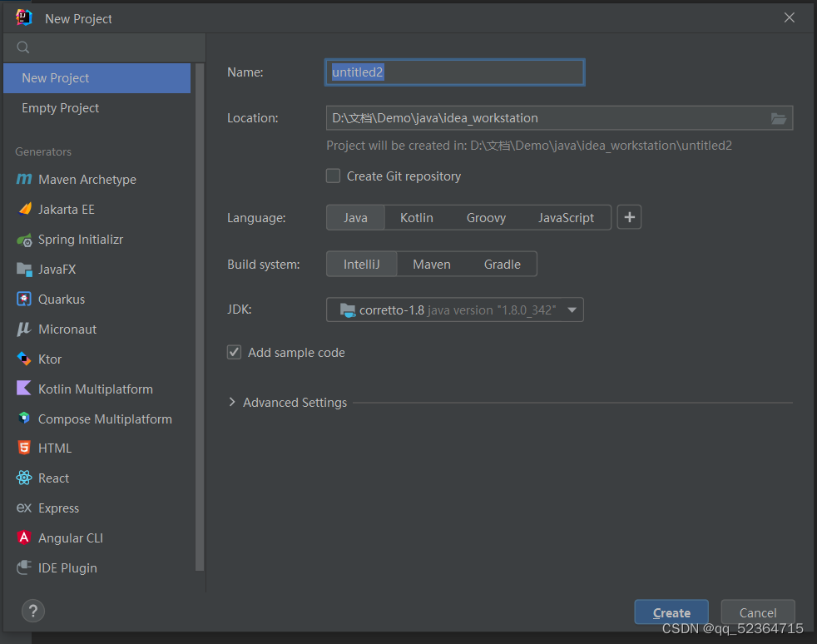Close the New Project dialog
This screenshot has height=644, width=817.
[x=790, y=18]
